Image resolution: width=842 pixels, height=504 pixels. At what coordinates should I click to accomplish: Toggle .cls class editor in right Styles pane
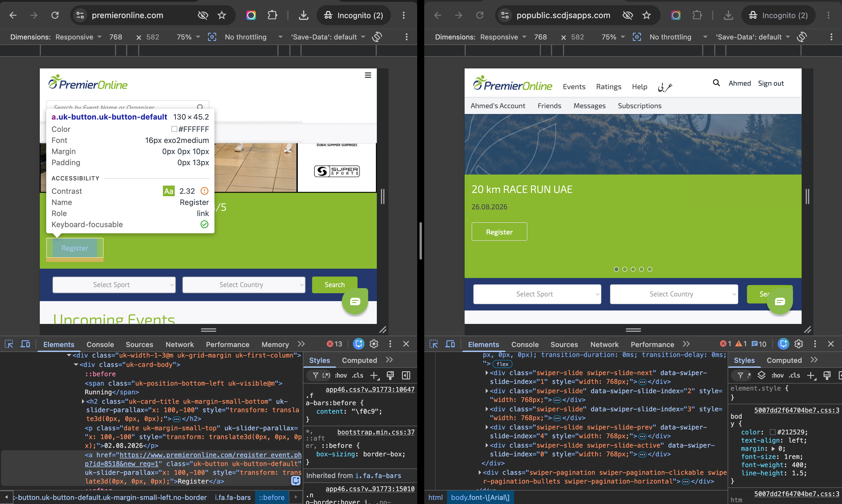click(x=794, y=375)
